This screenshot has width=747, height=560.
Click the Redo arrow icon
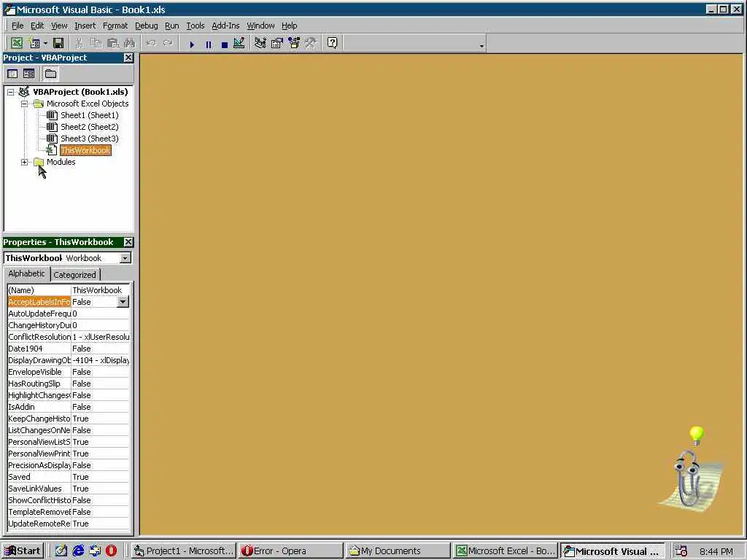click(168, 43)
